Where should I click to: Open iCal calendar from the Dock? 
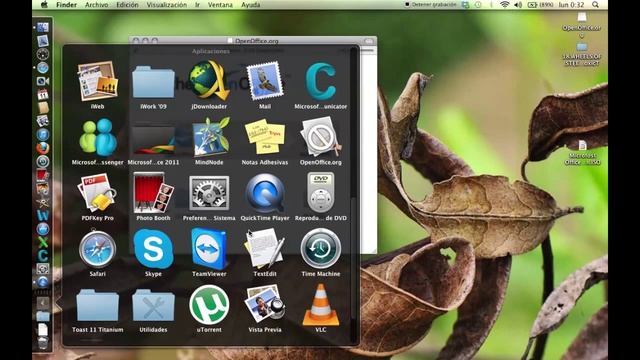coord(42,94)
